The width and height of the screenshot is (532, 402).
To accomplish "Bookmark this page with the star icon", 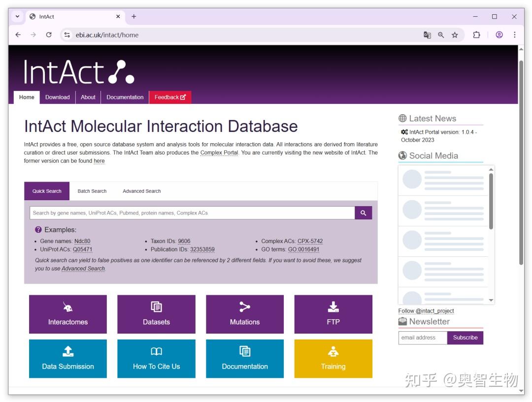I will (x=455, y=35).
